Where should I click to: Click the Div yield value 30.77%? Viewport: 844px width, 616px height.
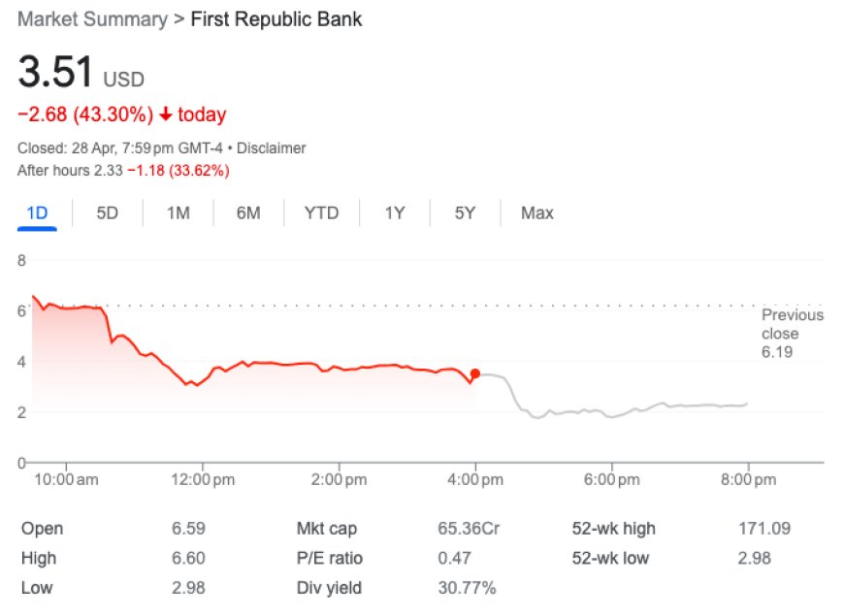click(467, 588)
